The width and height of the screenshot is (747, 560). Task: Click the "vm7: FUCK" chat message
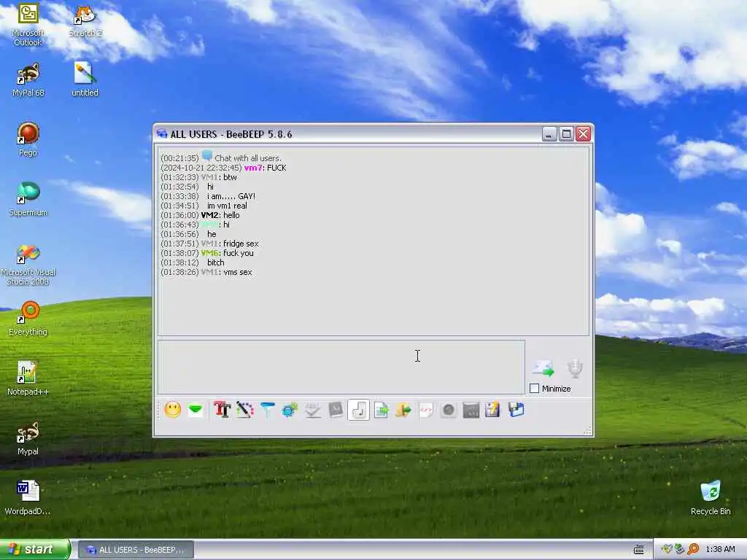266,168
